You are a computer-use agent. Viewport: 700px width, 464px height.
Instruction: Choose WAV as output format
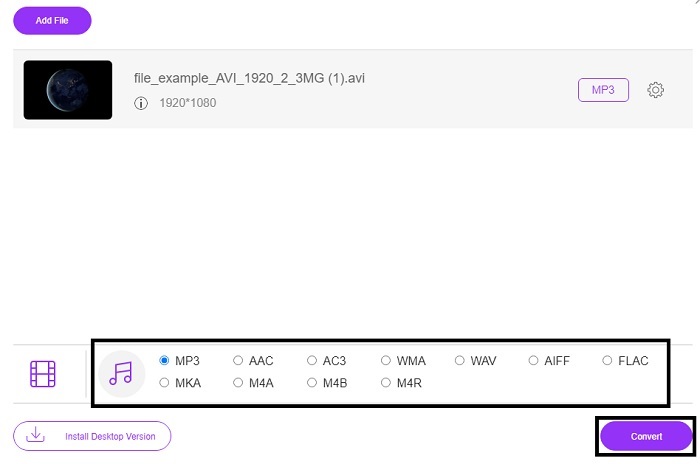click(x=460, y=361)
